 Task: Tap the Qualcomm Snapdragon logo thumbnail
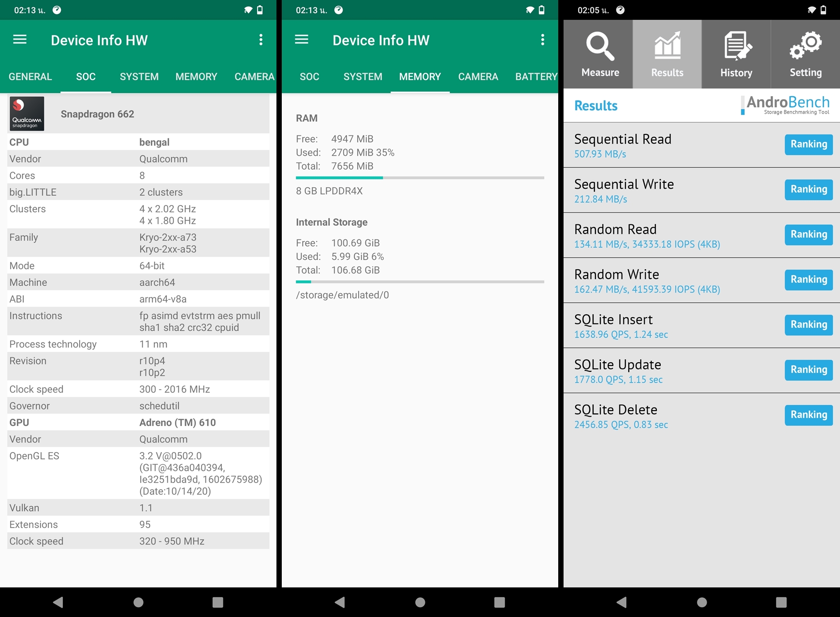tap(27, 114)
